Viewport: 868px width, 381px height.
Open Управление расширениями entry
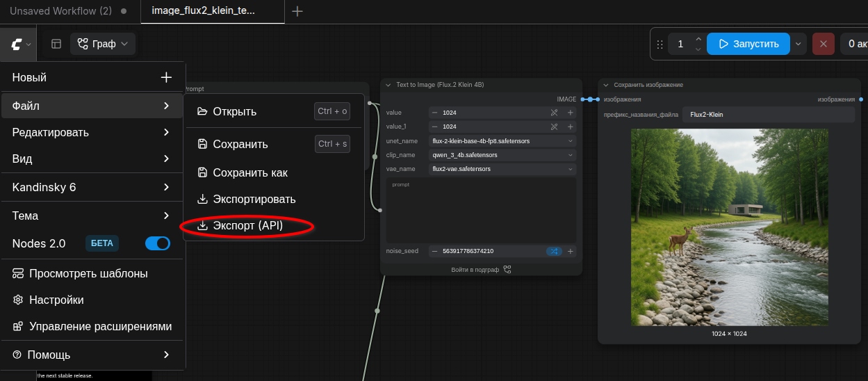93,326
